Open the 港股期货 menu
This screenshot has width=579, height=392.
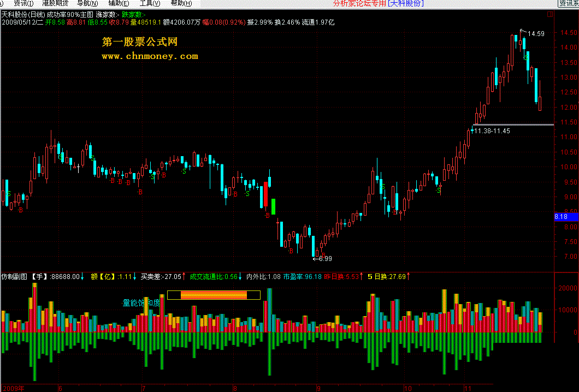coord(55,3)
